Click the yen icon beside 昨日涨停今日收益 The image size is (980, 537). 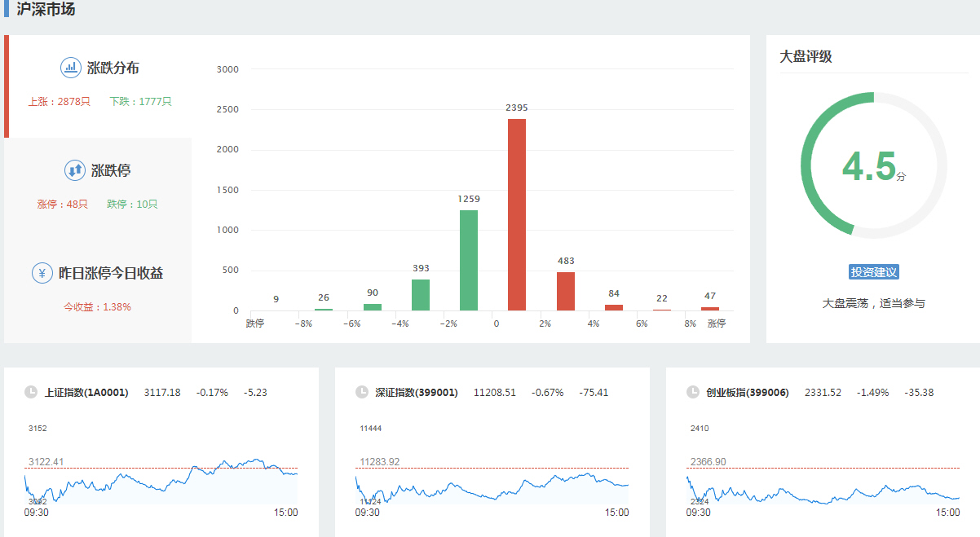(x=42, y=273)
